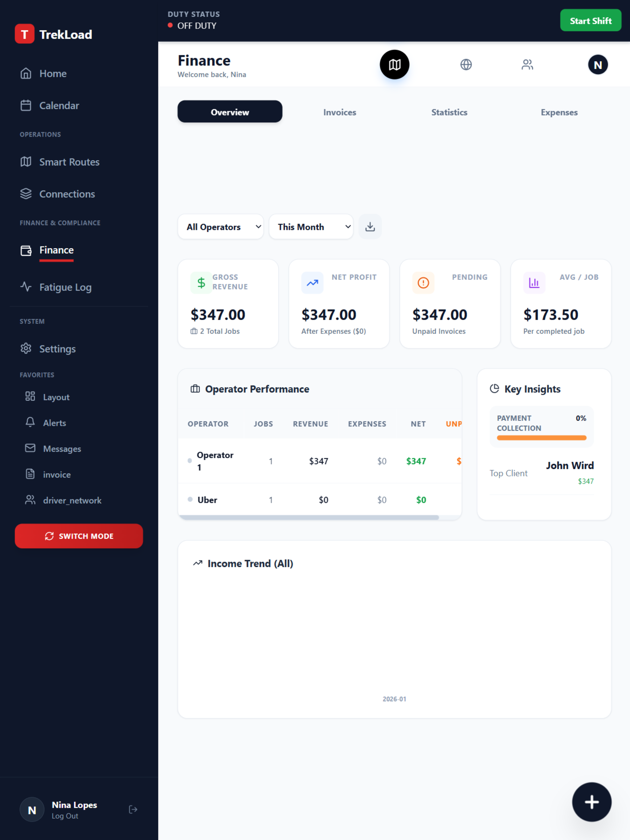Open the Layout favorite link
The height and width of the screenshot is (840, 630).
point(79,397)
